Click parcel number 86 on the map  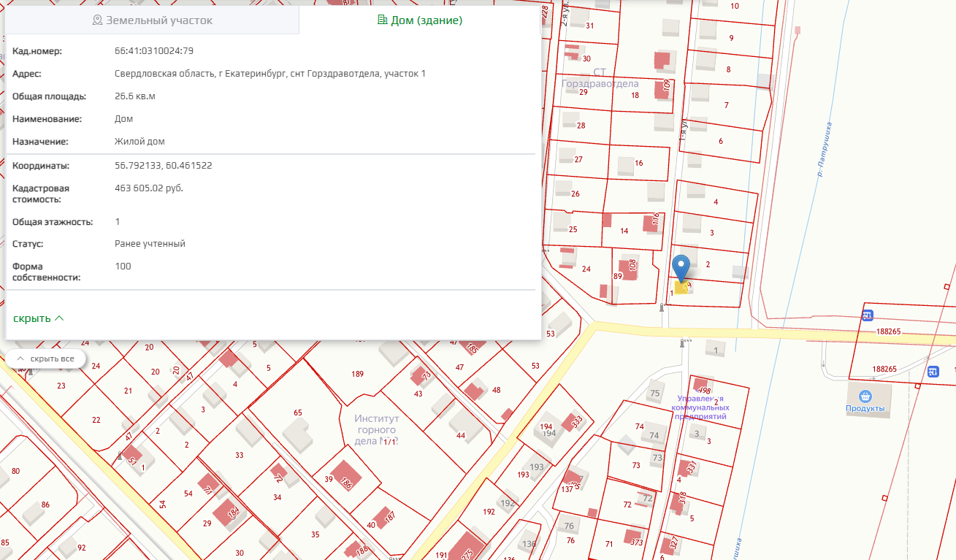[x=45, y=505]
